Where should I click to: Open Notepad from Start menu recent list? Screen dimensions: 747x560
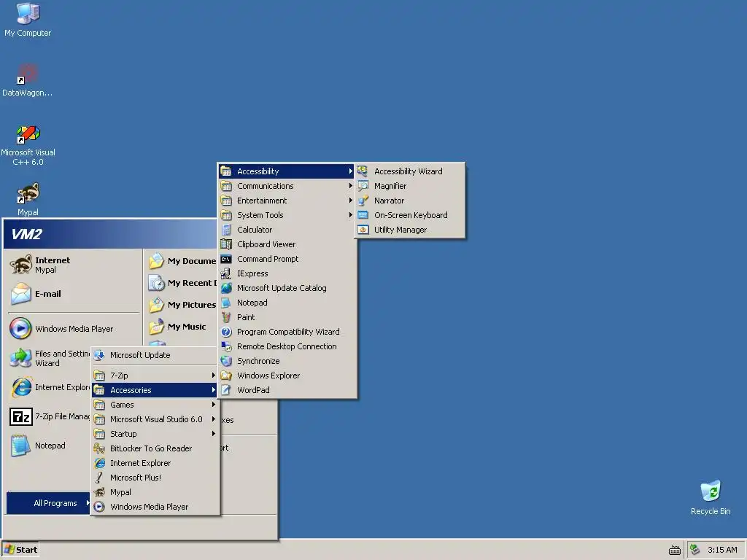click(50, 446)
